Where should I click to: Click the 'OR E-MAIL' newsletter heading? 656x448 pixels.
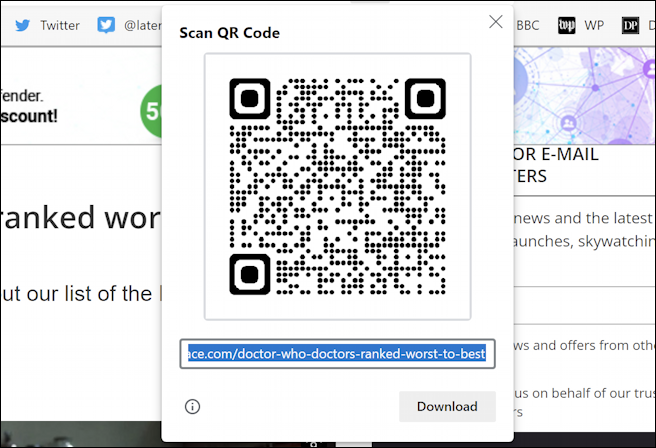(556, 154)
